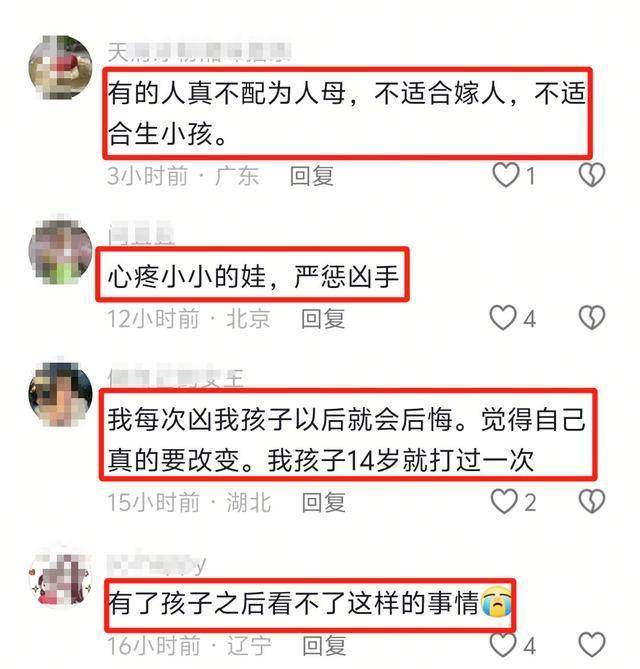Tap rightmost heart on Liaoning comment
The height and width of the screenshot is (669, 640).
[592, 644]
